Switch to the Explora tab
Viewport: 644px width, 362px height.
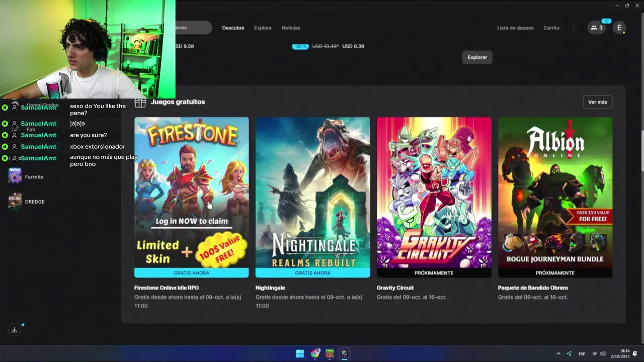pyautogui.click(x=263, y=28)
